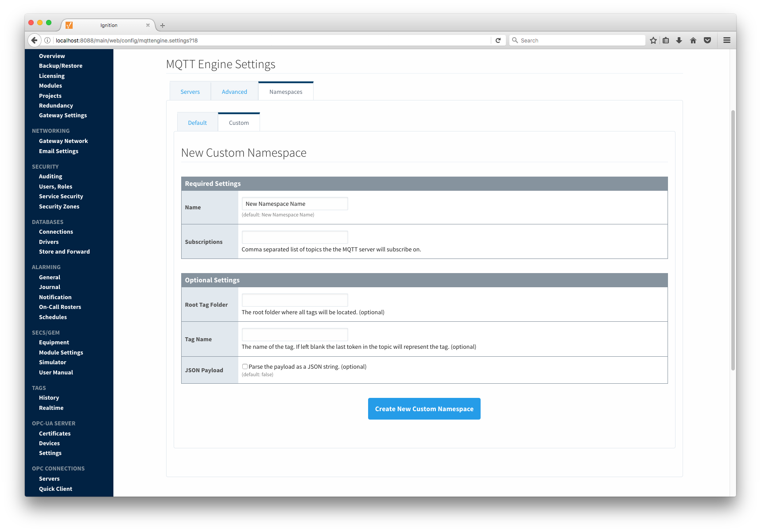Viewport: 761px width, 532px height.
Task: Open On-Call Rosters link
Action: tap(60, 307)
